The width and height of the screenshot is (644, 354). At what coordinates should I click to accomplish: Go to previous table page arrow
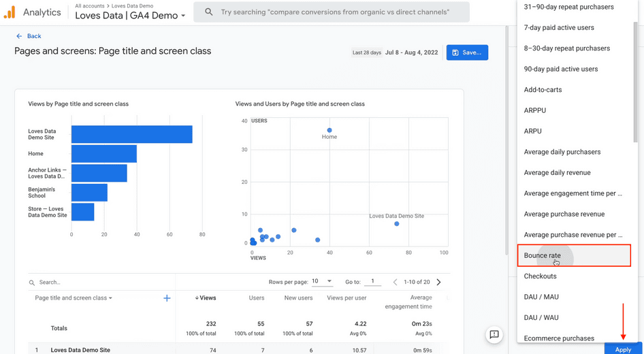point(395,282)
